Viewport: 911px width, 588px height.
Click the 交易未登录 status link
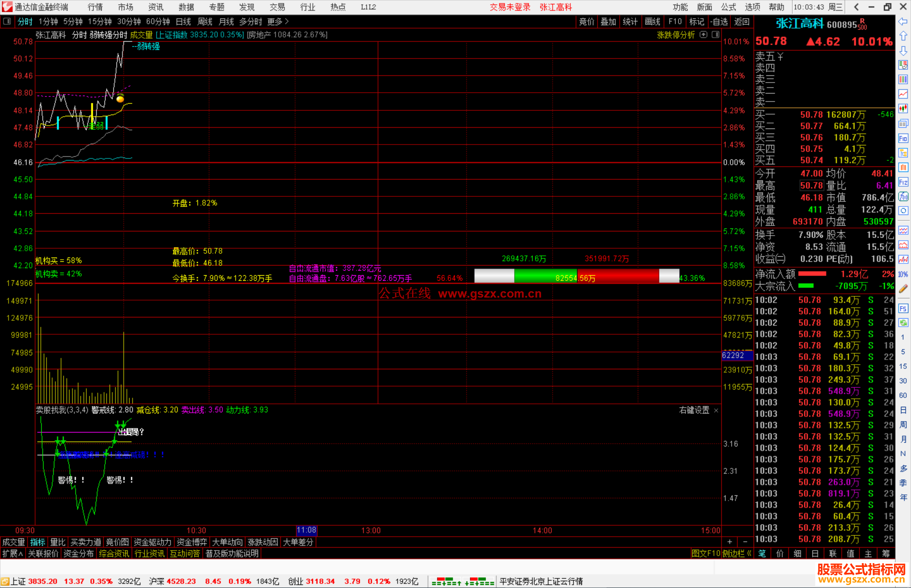pyautogui.click(x=510, y=7)
